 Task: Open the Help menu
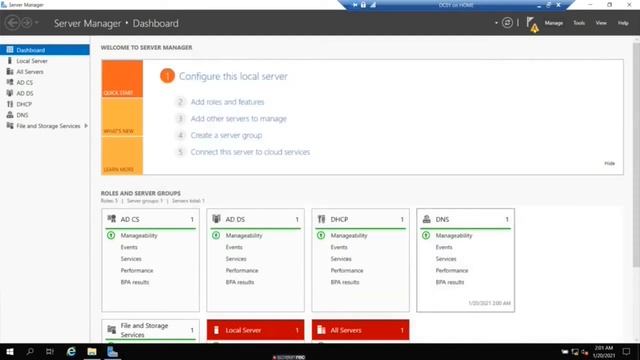623,23
